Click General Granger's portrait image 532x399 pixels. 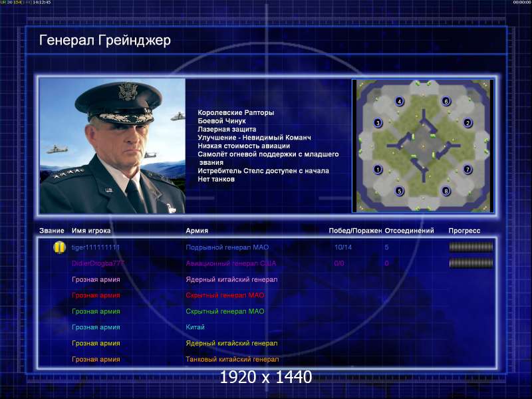point(112,146)
